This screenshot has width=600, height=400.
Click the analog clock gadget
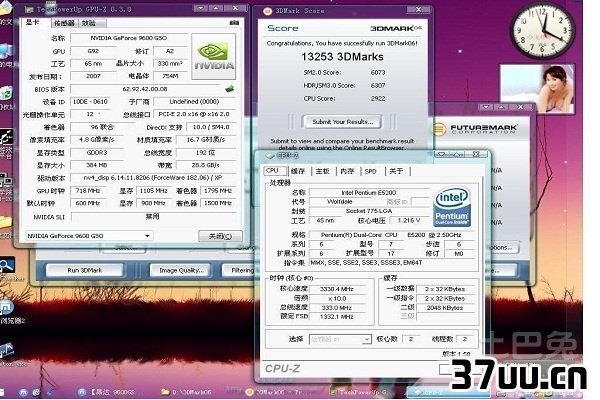543,29
